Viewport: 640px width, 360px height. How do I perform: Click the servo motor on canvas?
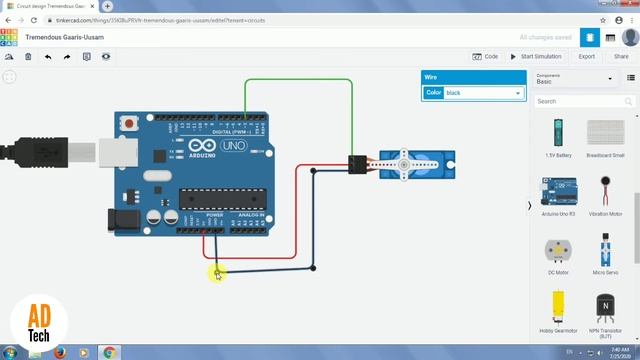[417, 164]
